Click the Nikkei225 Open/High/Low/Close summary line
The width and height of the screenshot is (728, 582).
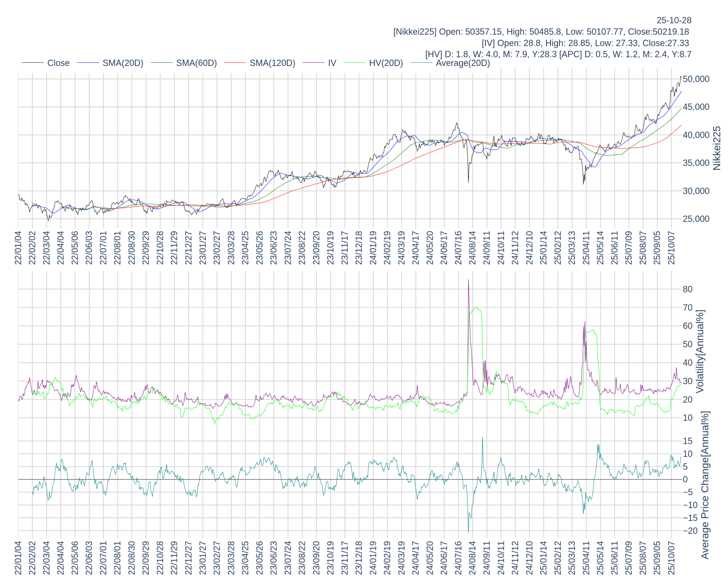point(541,32)
